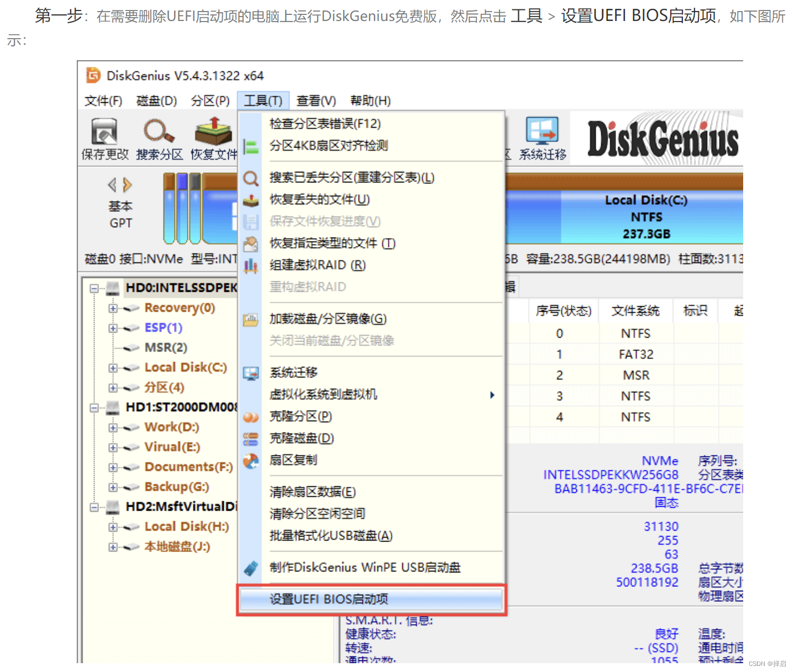Click the magnifier icon for lost partition search
This screenshot has height=672, width=794.
point(251,179)
